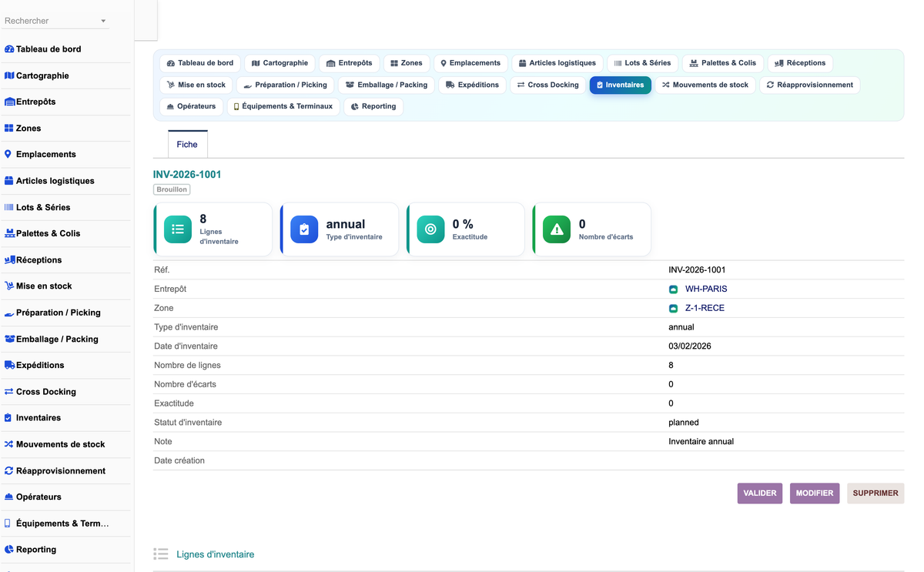Open Équipements & Terminaux in top module bar
This screenshot has height=572, width=924.
click(x=283, y=106)
